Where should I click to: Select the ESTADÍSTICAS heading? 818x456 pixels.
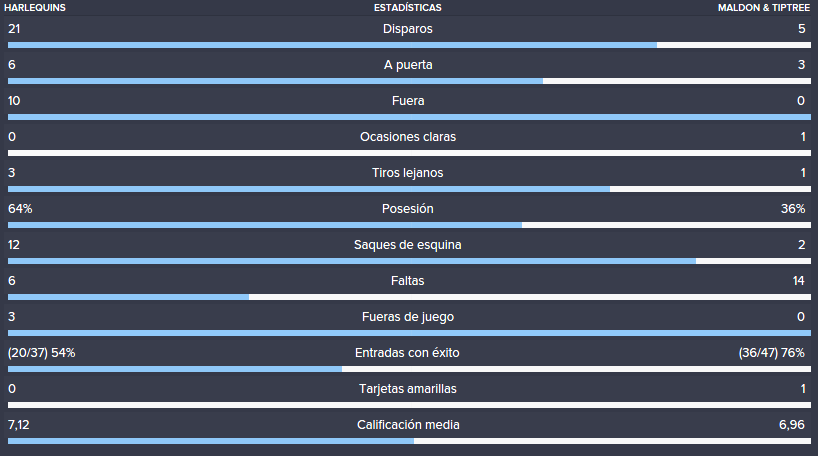[x=407, y=8]
